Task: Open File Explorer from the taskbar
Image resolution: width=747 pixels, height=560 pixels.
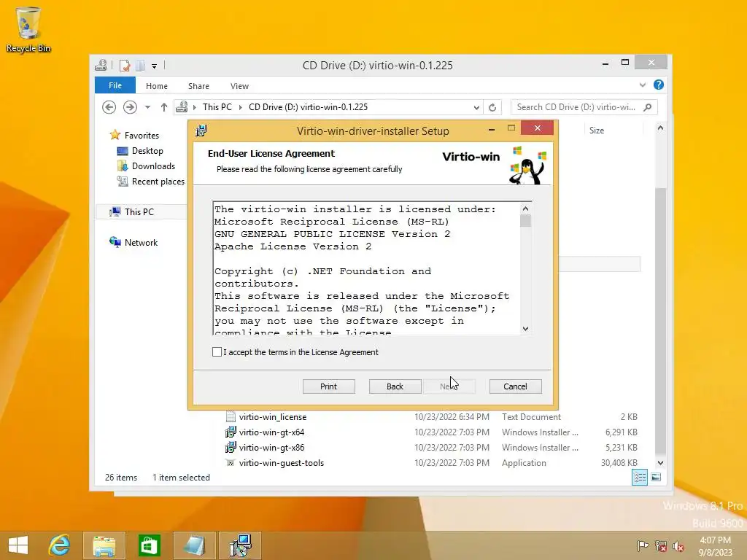Action: [x=104, y=545]
